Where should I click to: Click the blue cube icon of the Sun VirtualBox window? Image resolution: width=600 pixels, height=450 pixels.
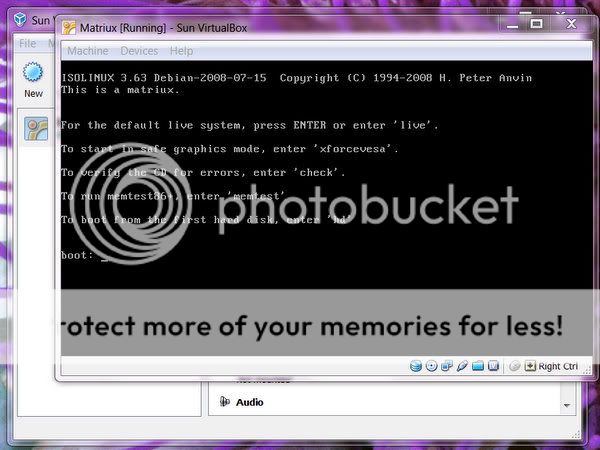coord(20,19)
